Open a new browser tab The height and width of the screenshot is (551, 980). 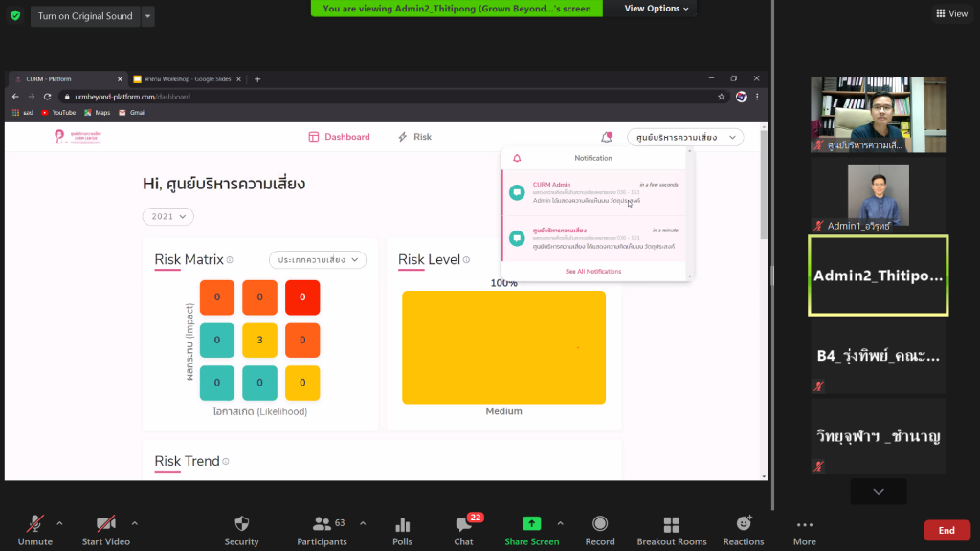(257, 79)
